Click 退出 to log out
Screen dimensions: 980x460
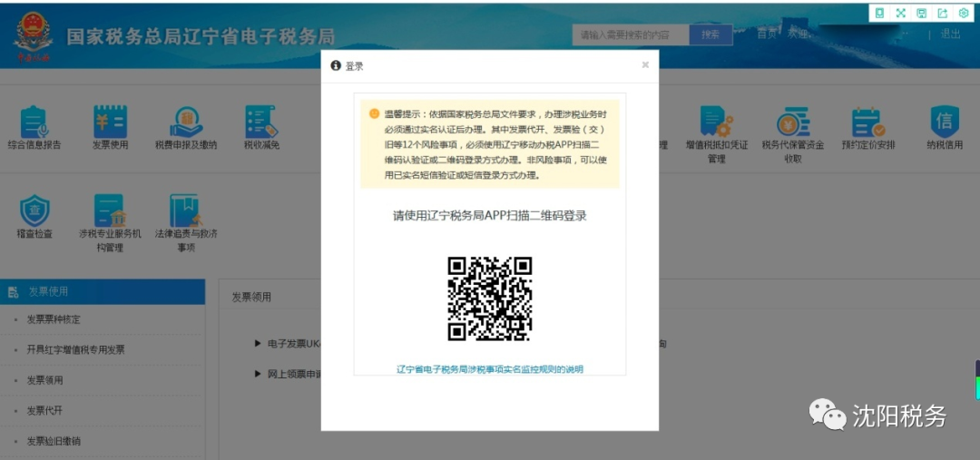951,34
